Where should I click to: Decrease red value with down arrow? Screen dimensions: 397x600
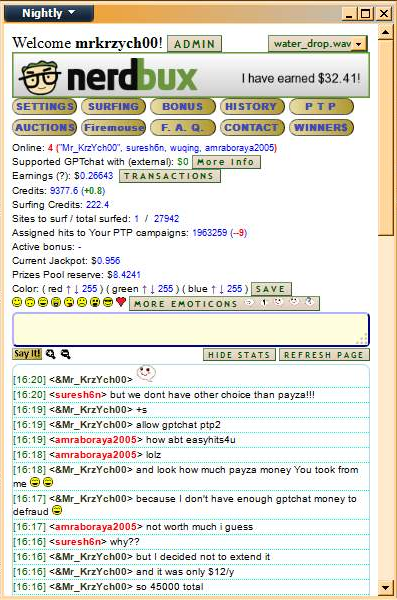pyautogui.click(x=76, y=289)
